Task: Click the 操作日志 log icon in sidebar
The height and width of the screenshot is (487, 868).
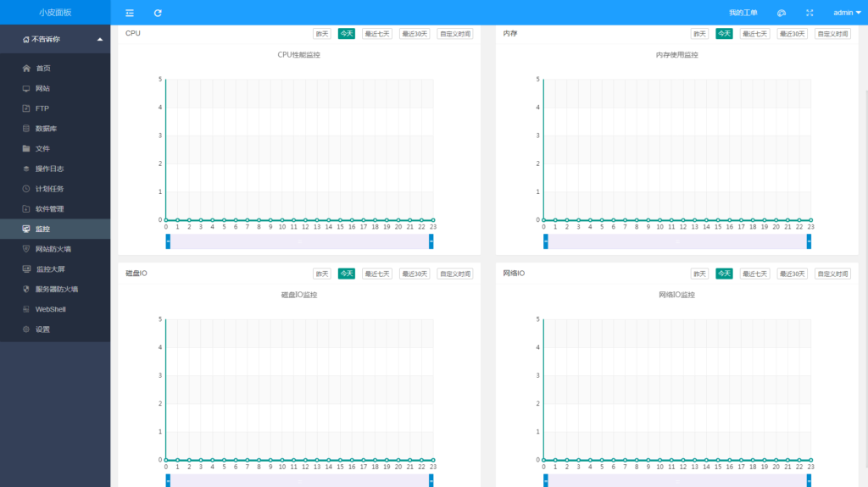Action: pos(26,169)
